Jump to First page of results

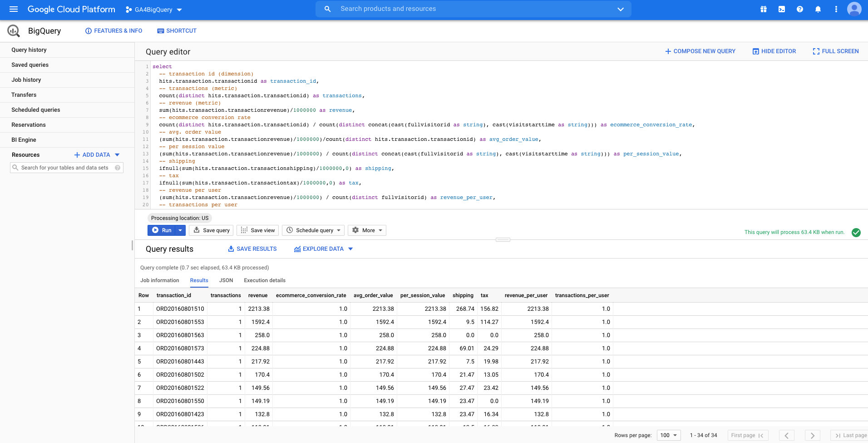(748, 435)
